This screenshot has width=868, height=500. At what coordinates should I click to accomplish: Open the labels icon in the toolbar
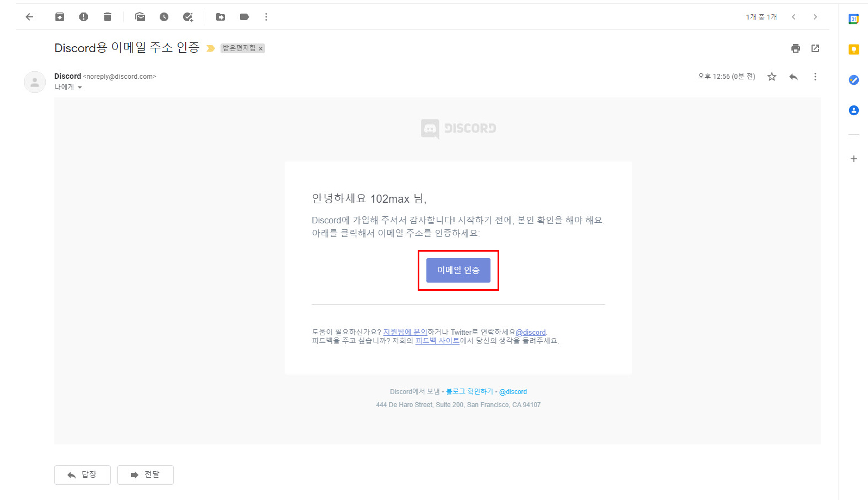[244, 17]
